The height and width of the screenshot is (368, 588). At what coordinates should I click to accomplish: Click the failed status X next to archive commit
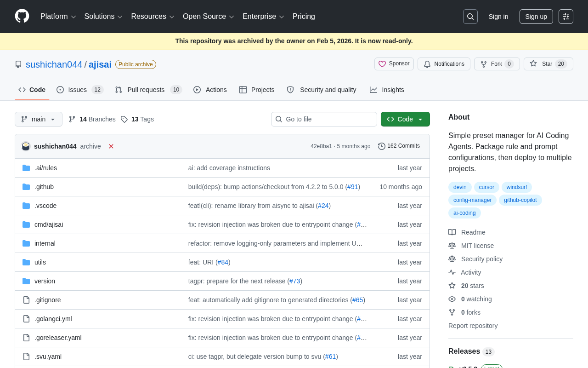(111, 146)
